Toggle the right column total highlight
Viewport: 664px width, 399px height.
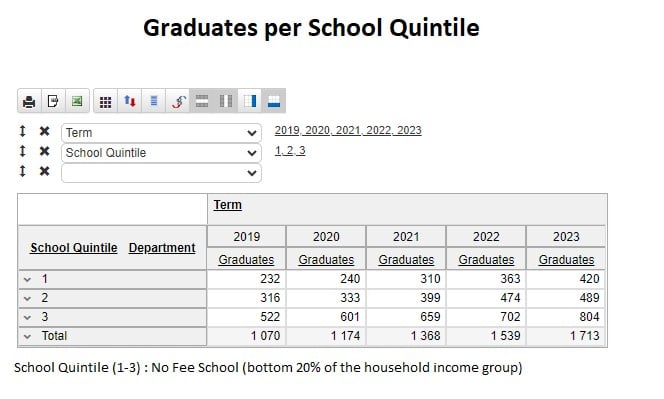[250, 101]
